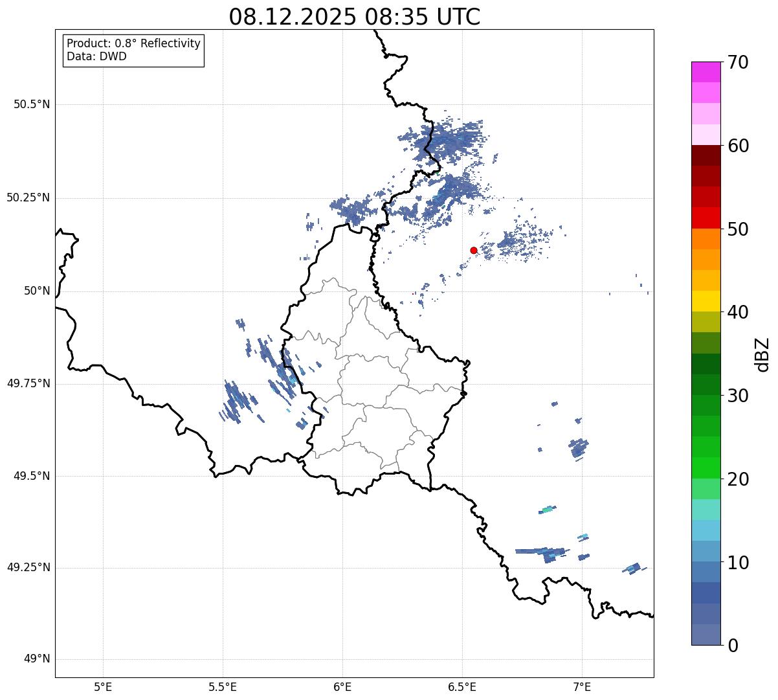The image size is (778, 700).
Task: Click the 50.25°N latitude label
Action: pos(28,198)
